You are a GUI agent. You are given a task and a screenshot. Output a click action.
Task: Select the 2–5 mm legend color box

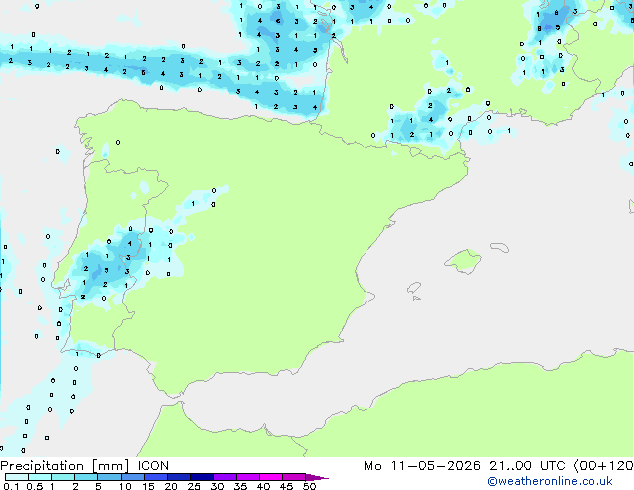[x=86, y=477]
